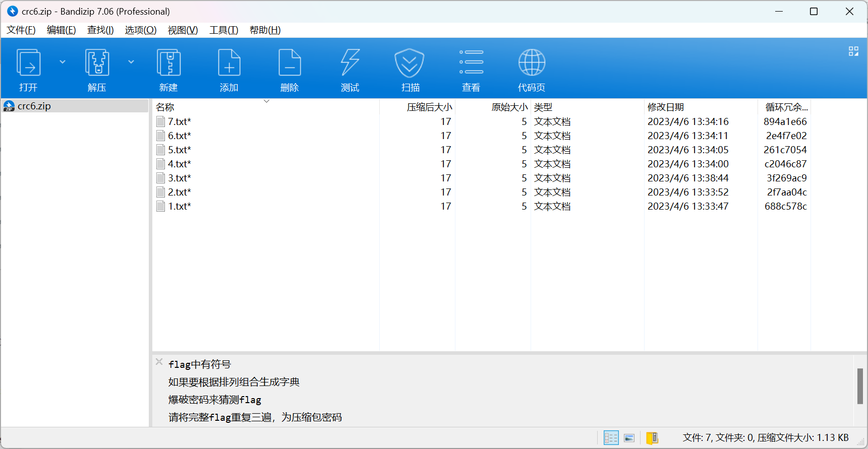Image resolution: width=868 pixels, height=449 pixels.
Task: Open the 帮助(H) menu
Action: coord(265,30)
